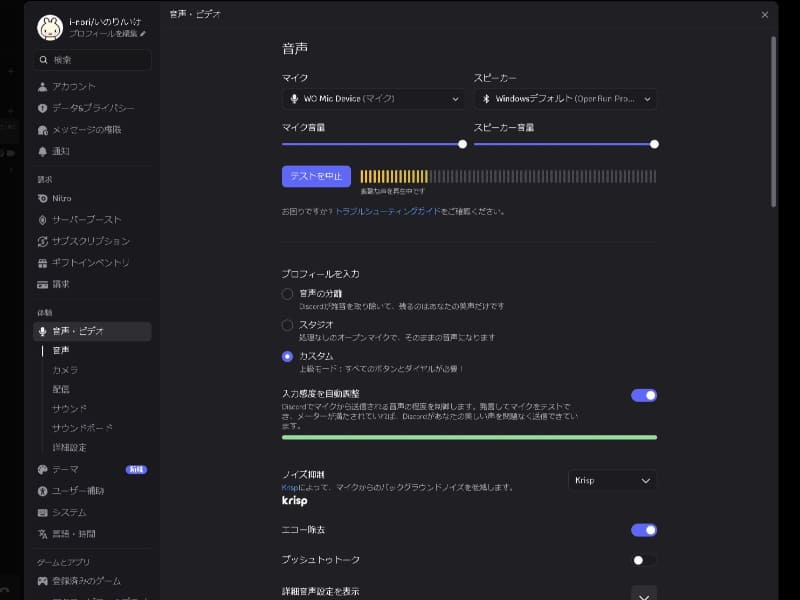This screenshot has width=800, height=600.
Task: Select the 音声 sub-item under 音声・ビデオ
Action: click(x=61, y=351)
